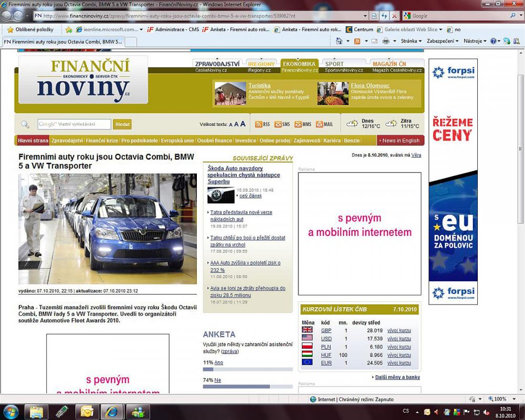Click the stop loading X icon
The width and height of the screenshot is (525, 420).
(x=394, y=16)
